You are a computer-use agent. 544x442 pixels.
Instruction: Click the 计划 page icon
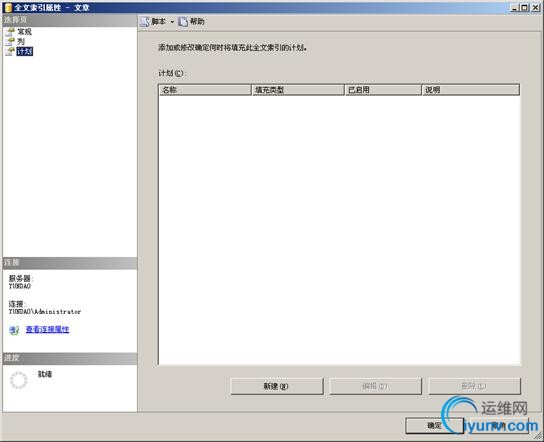[10, 52]
